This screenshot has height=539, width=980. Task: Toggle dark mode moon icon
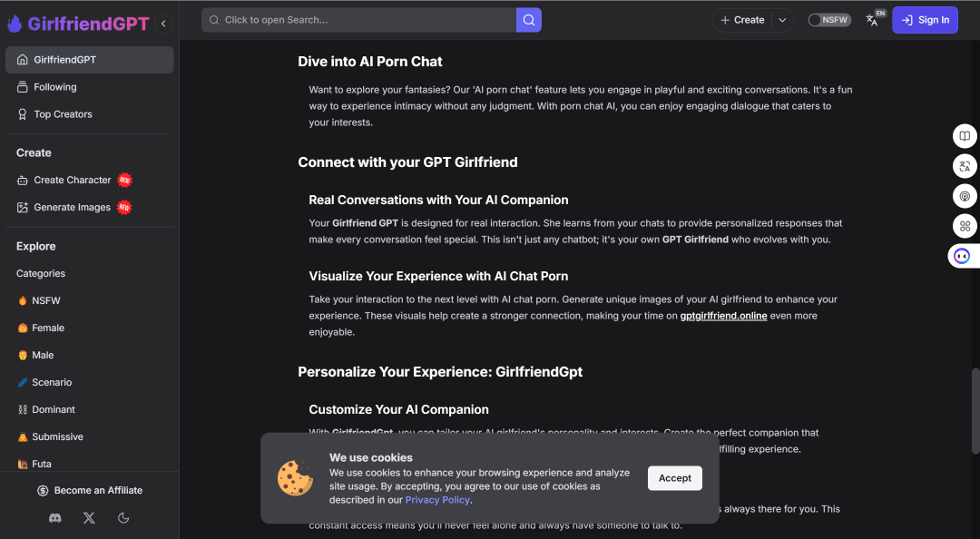point(123,518)
